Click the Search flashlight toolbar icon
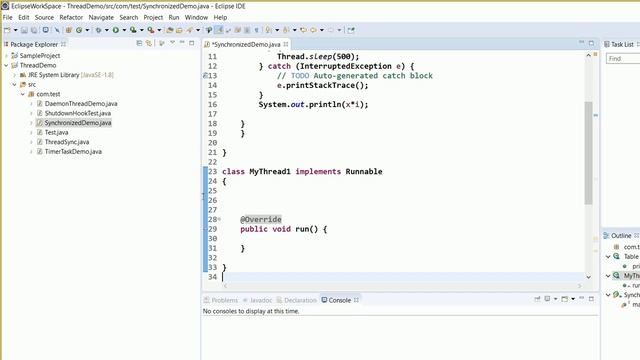Screen dimensions: 640x360 [x=190, y=30]
